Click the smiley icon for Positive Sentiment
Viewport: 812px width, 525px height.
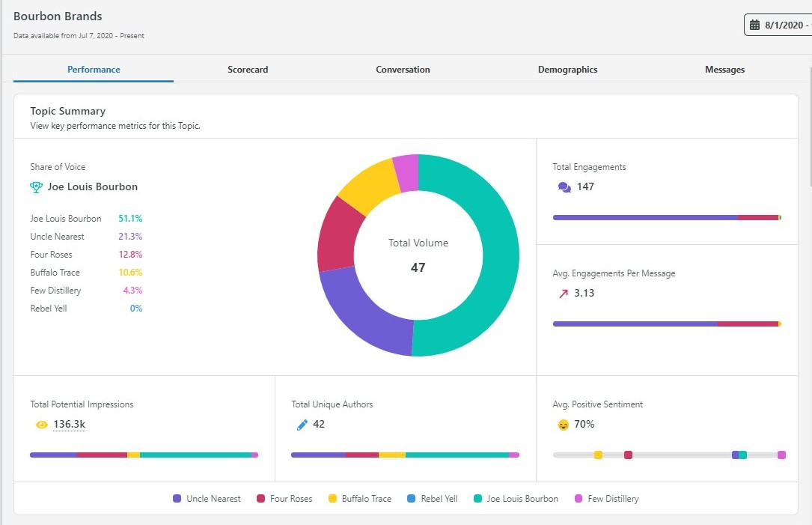[563, 425]
